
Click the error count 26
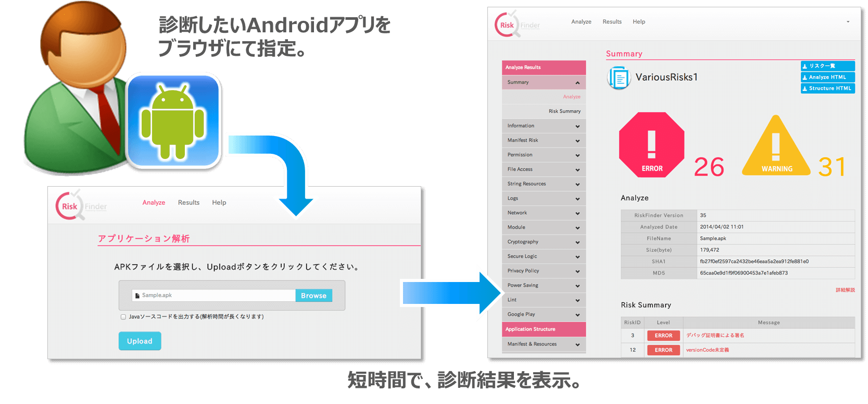click(x=709, y=167)
